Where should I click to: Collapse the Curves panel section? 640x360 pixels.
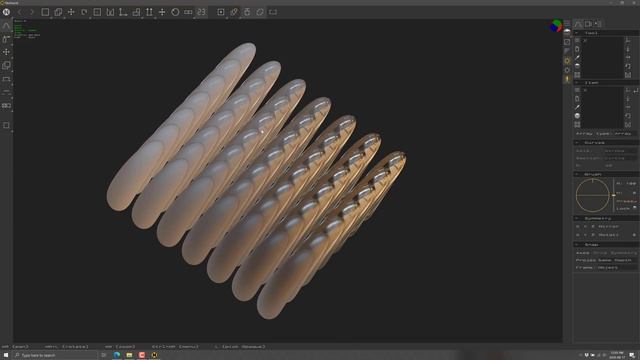tap(577, 142)
